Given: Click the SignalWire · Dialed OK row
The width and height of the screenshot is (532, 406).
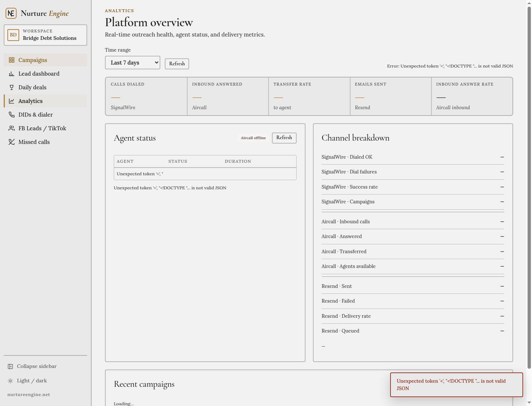Looking at the screenshot, I should [413, 157].
